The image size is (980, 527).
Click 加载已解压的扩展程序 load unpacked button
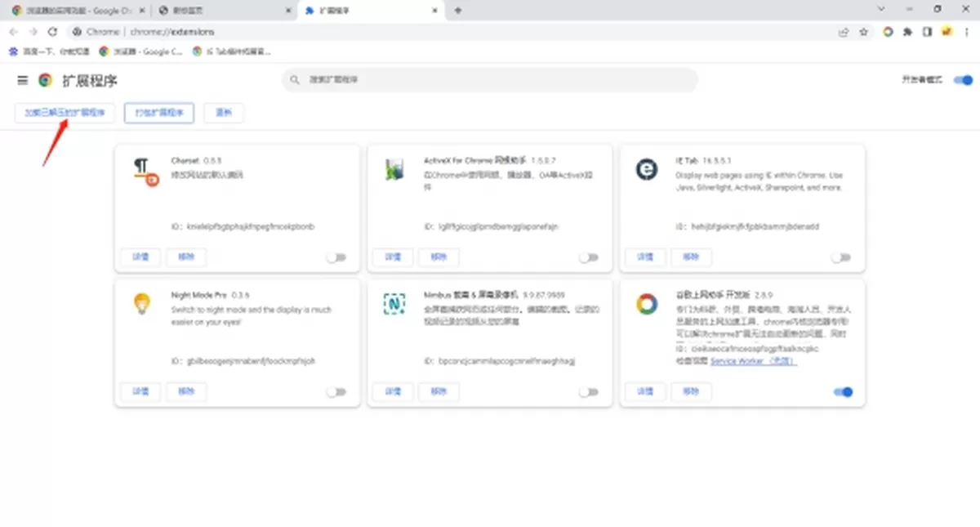65,113
